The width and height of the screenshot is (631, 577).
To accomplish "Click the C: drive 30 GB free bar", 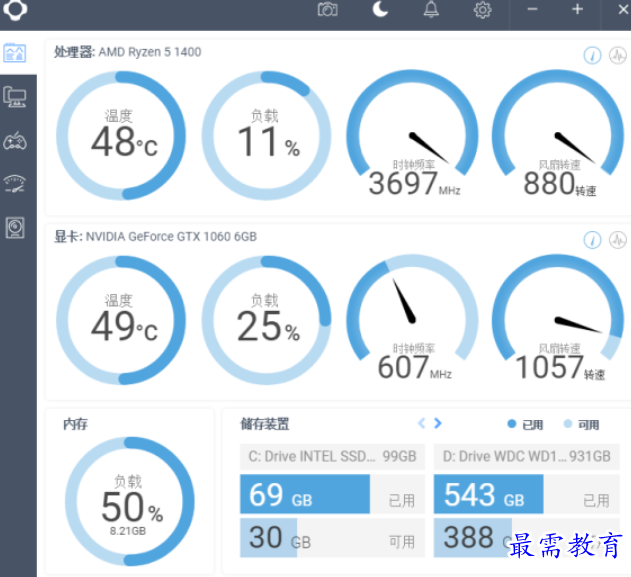I will (x=332, y=538).
